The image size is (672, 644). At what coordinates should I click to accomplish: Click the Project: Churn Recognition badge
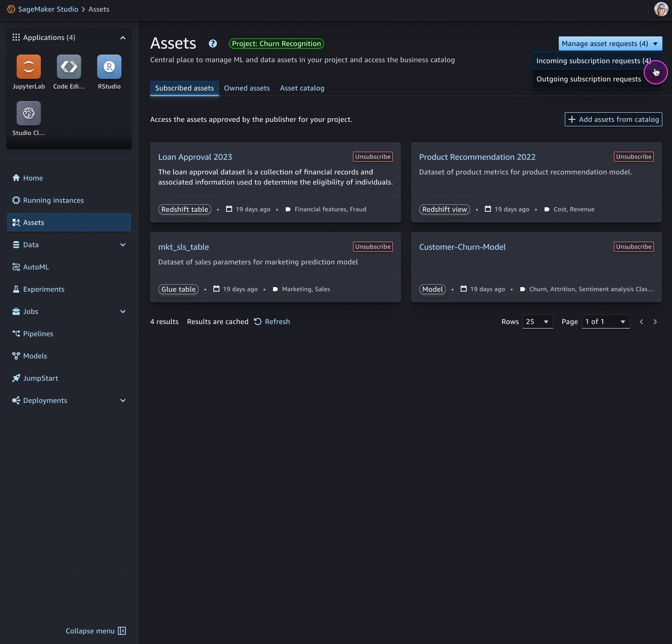[x=277, y=43]
